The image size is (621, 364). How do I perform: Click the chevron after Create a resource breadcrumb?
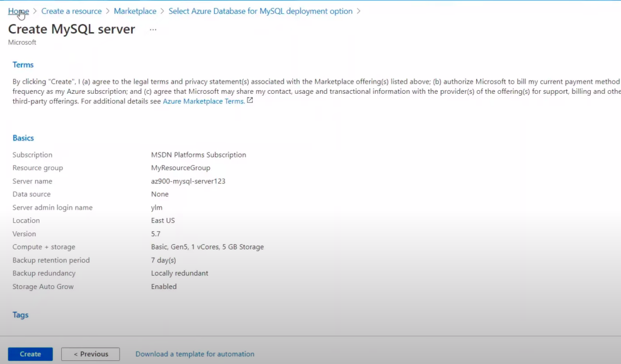coord(108,12)
